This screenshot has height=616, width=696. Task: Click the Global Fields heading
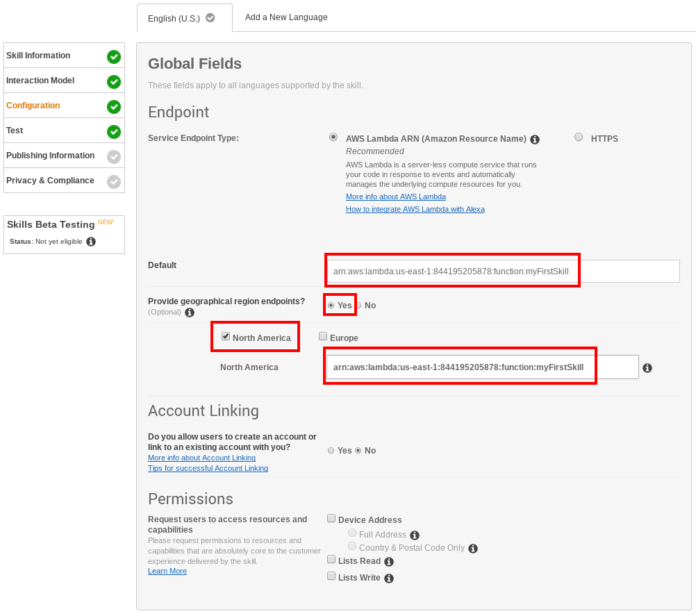195,63
